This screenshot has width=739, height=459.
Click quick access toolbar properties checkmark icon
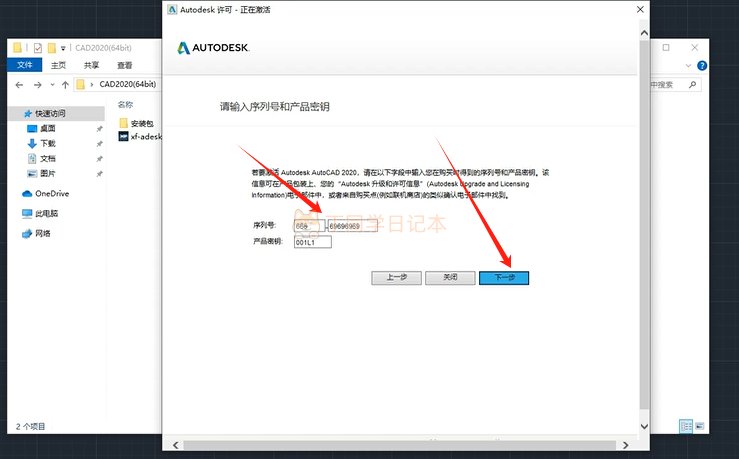click(38, 48)
